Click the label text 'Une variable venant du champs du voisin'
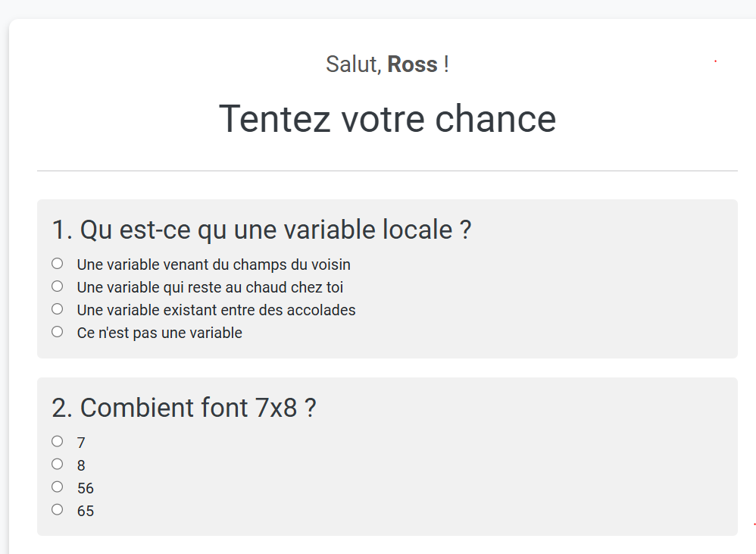Image resolution: width=756 pixels, height=554 pixels. [214, 264]
